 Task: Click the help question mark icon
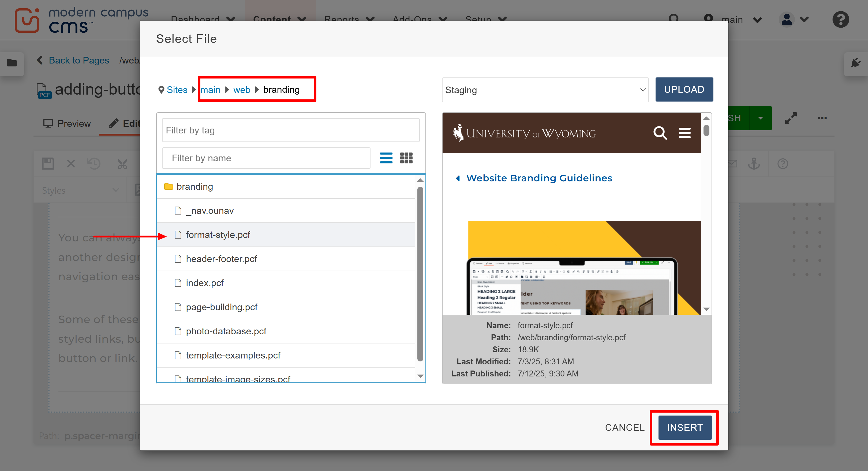[840, 20]
